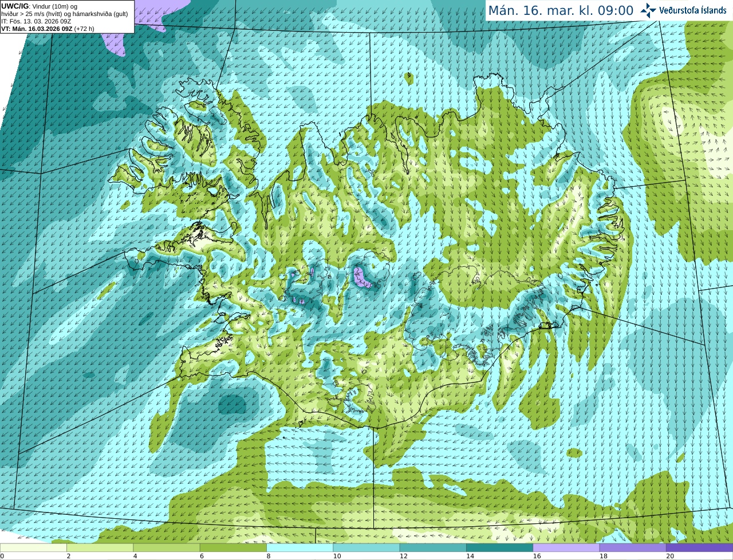The image size is (733, 560).
Task: Click the Veðurstofa Íslands name text
Action: click(x=693, y=10)
